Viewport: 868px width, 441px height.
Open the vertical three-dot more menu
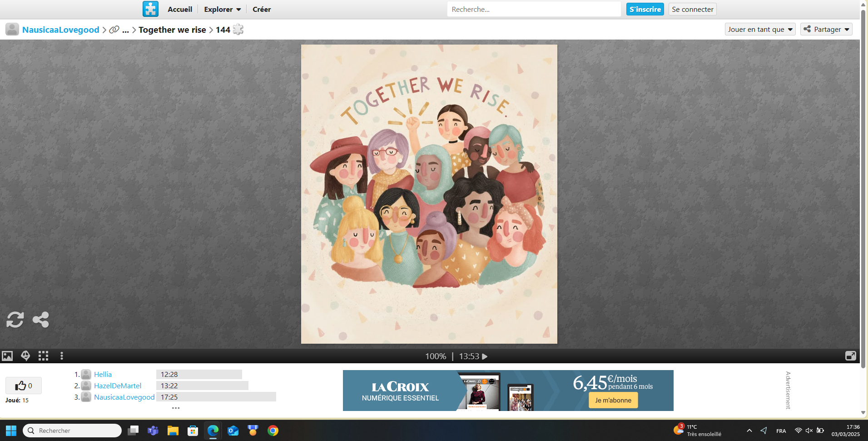coord(62,356)
